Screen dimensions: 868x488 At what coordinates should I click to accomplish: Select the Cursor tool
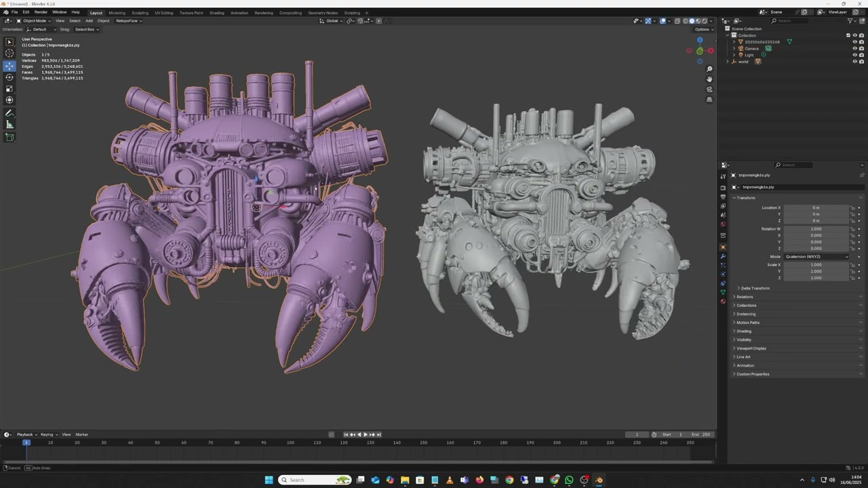9,54
